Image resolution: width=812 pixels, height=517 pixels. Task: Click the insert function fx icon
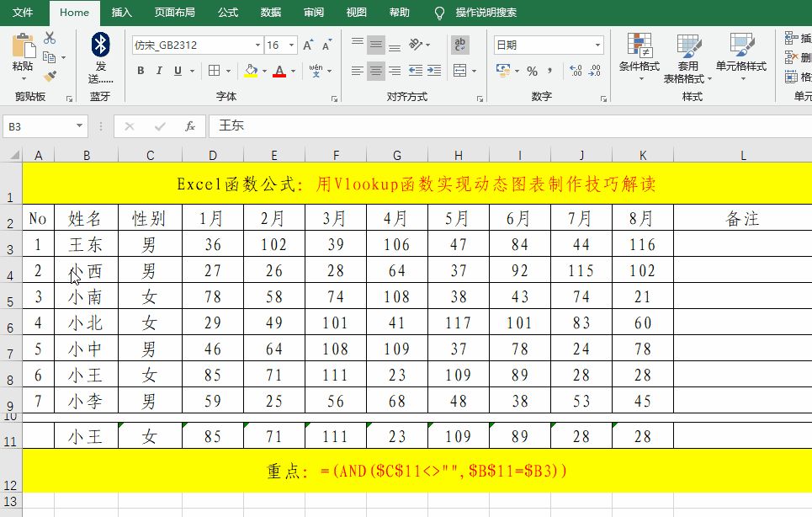click(x=190, y=126)
